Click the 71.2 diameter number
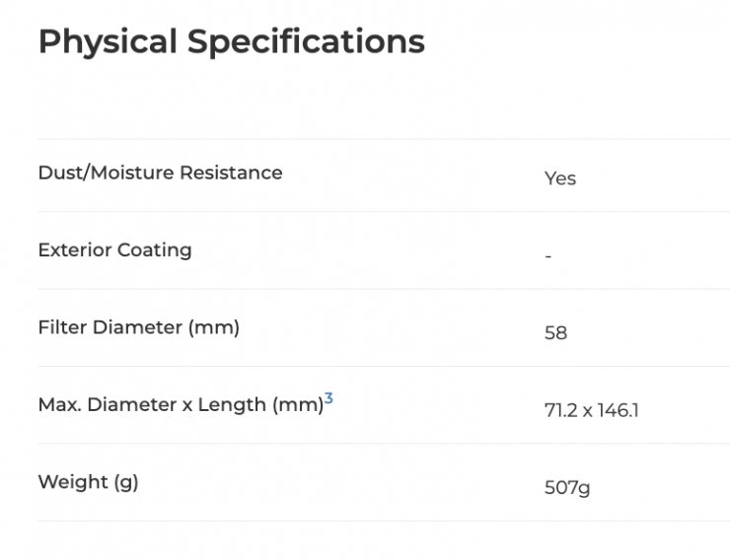This screenshot has width=730, height=560. 560,410
